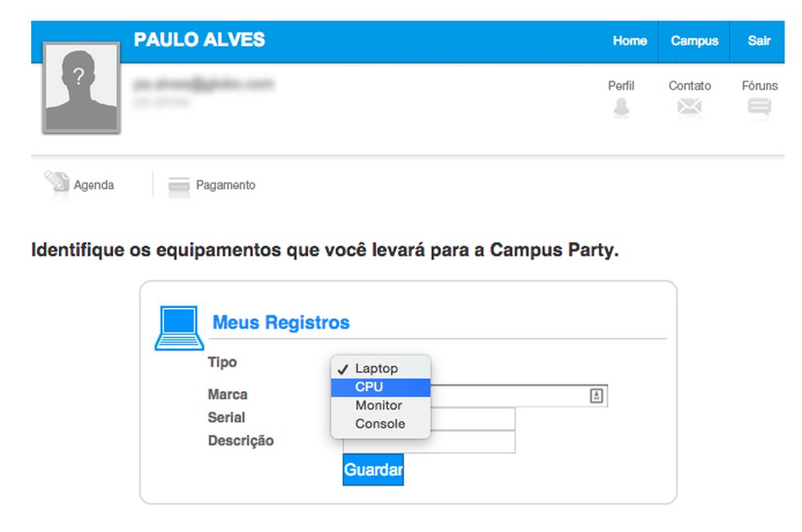Open the Campus menu item

(694, 41)
